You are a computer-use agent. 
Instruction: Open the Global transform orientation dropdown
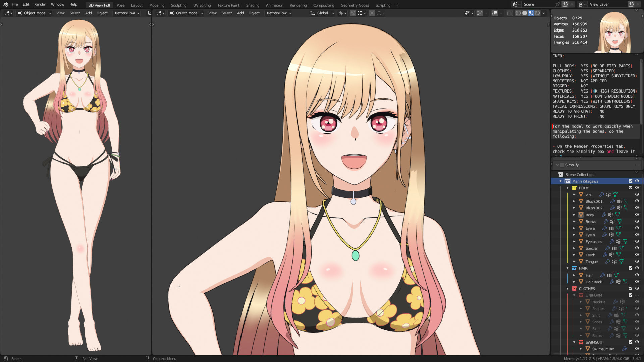(322, 13)
